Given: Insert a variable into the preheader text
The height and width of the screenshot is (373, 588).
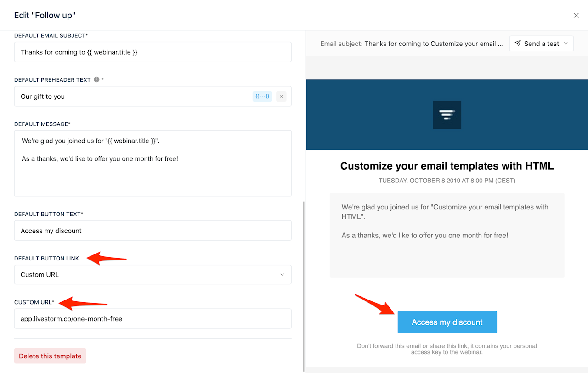Looking at the screenshot, I should tap(262, 96).
